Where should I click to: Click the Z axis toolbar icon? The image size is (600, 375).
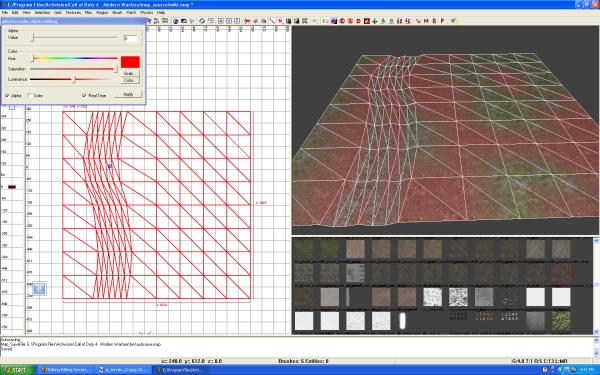pyautogui.click(x=237, y=21)
